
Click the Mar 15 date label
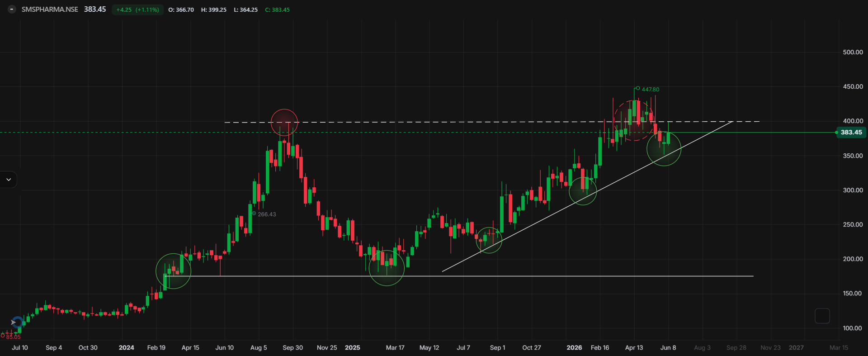(839, 348)
